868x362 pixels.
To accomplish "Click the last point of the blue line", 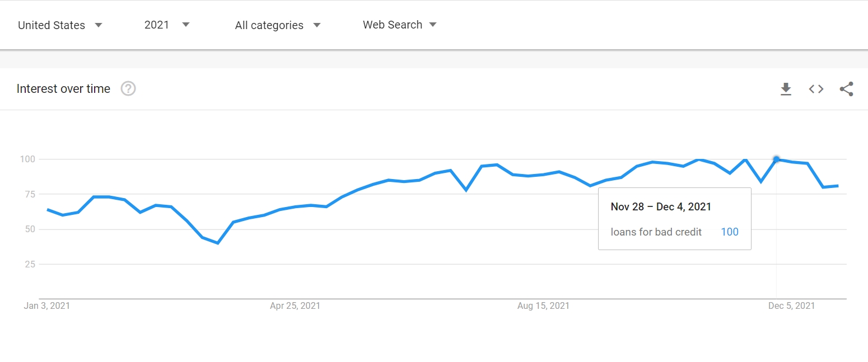I will coord(838,186).
